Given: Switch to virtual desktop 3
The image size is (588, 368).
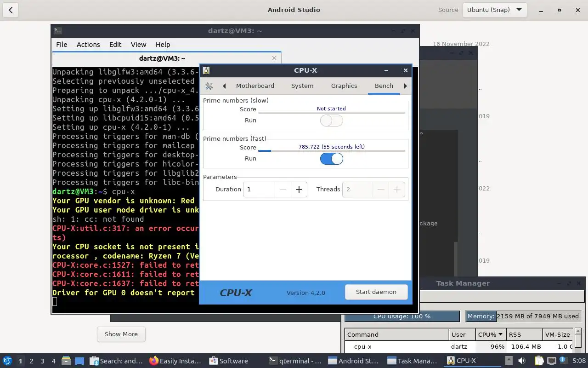Looking at the screenshot, I should (43, 361).
